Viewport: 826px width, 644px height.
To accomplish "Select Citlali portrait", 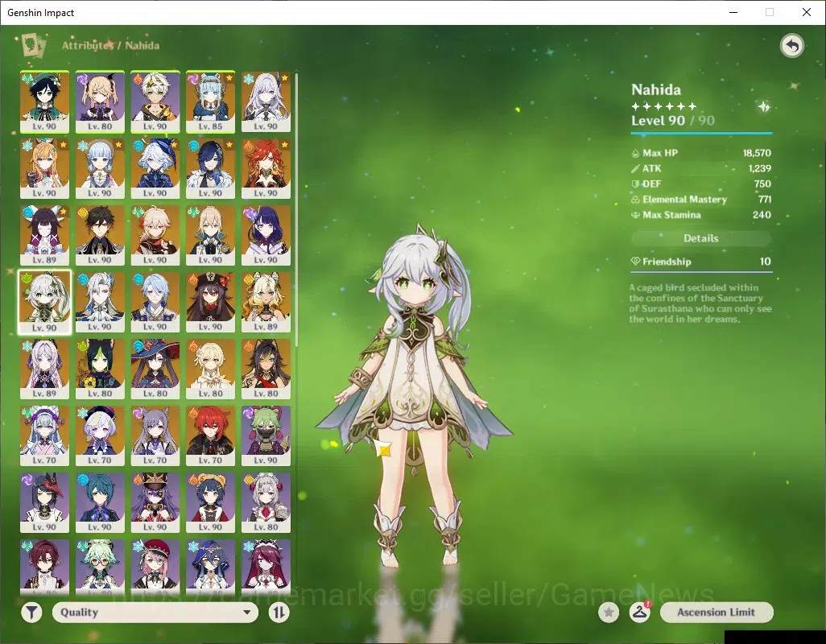I will click(45, 369).
